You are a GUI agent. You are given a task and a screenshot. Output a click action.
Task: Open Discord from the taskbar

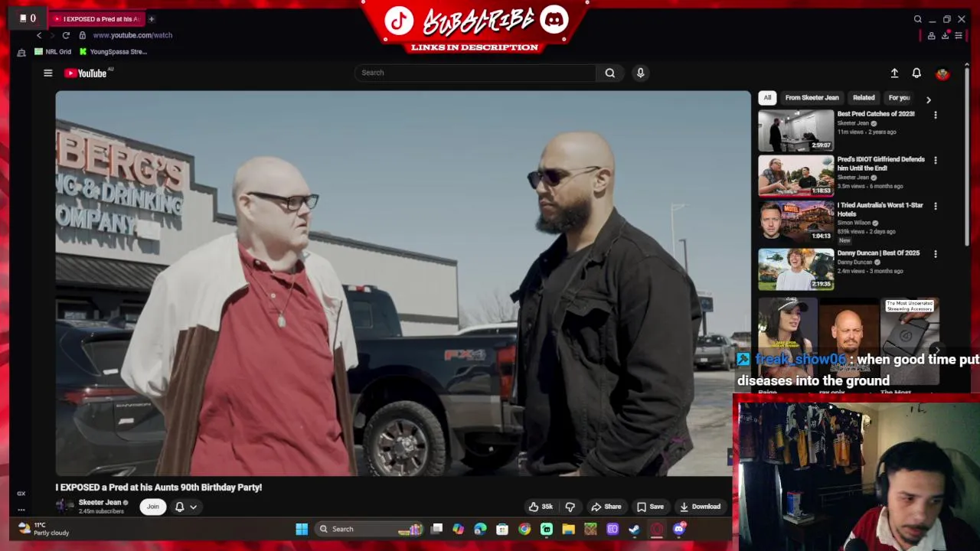[679, 529]
